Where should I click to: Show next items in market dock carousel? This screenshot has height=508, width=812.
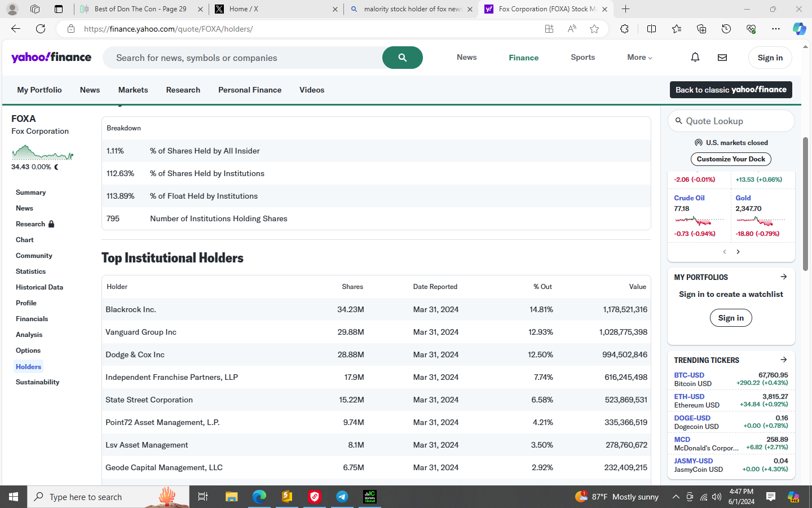pos(738,252)
